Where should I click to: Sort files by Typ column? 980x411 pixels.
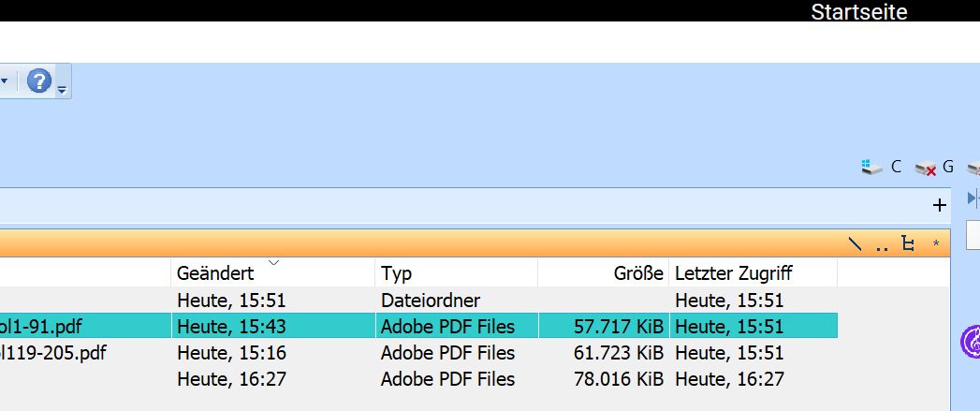397,274
